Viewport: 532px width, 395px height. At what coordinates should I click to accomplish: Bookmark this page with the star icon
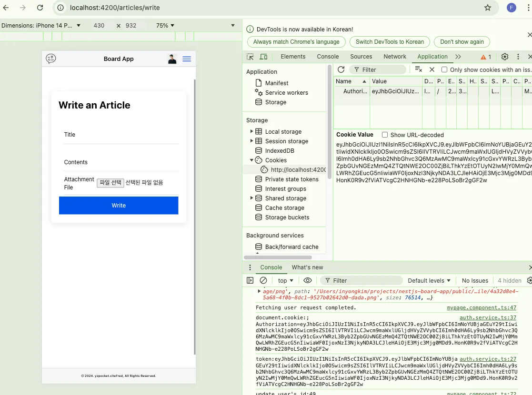[x=487, y=8]
